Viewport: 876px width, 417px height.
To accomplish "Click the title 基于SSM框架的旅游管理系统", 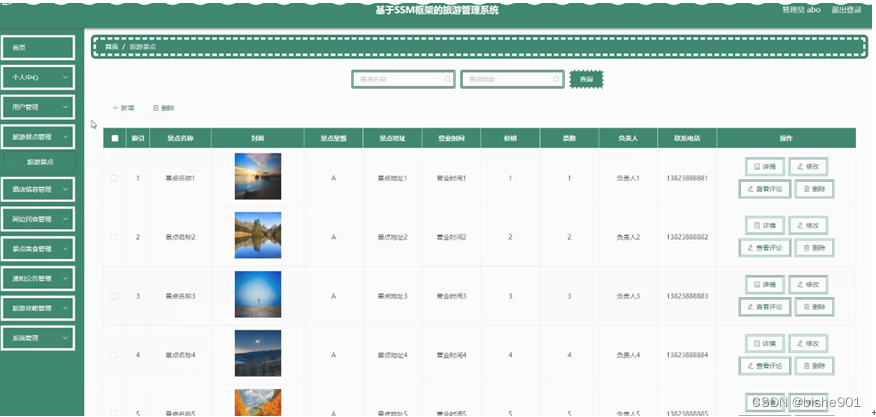I will 437,10.
